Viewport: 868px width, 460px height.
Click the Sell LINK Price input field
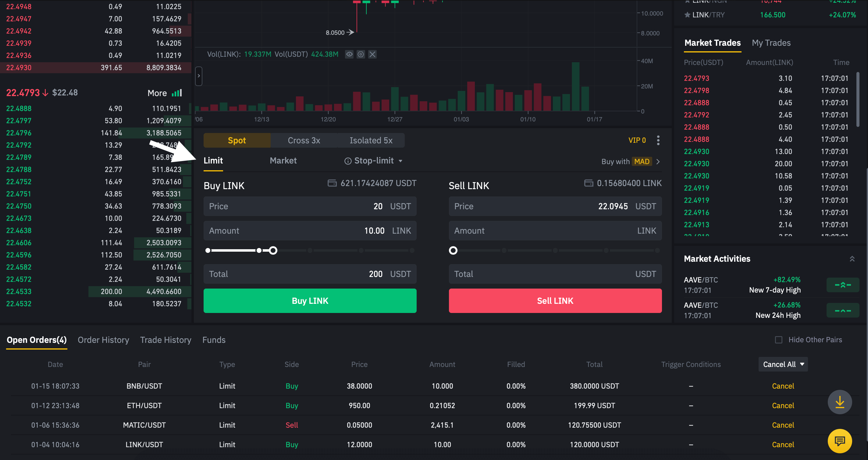click(x=555, y=207)
